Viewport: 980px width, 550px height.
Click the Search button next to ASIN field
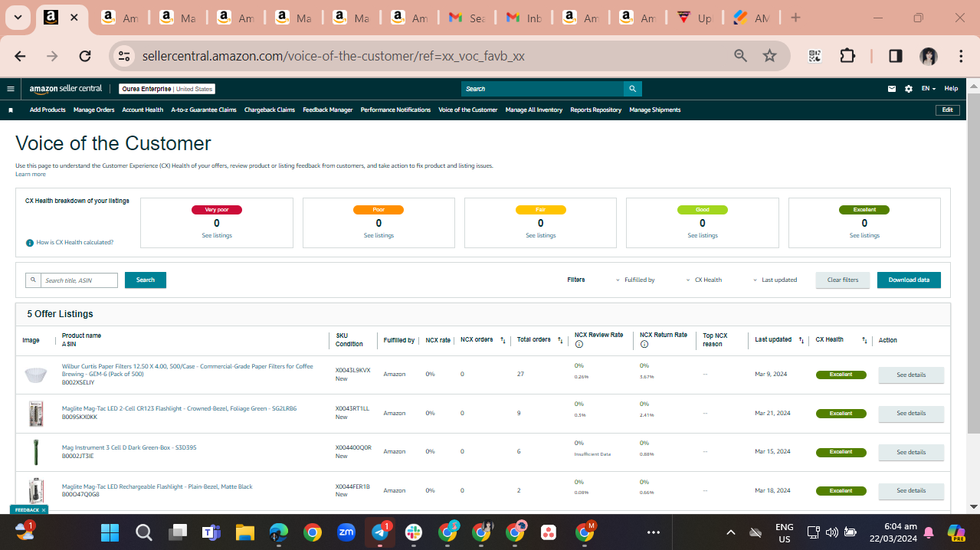(x=146, y=280)
